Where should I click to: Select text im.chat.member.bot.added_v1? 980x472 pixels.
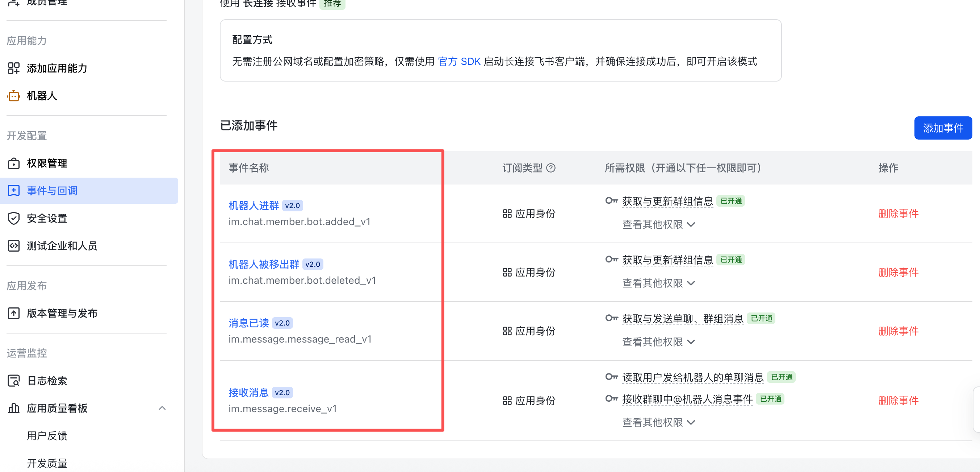point(300,222)
